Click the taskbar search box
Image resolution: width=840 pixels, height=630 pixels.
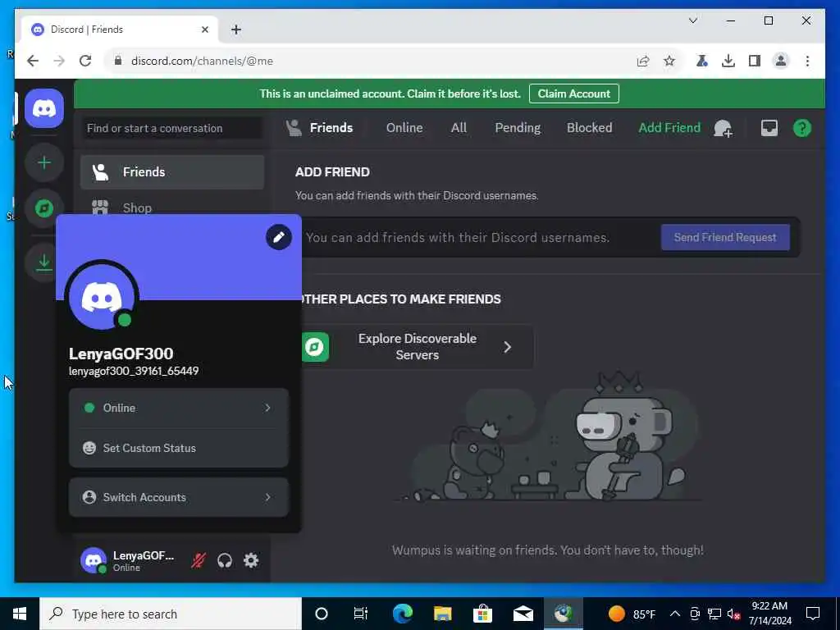[171, 614]
